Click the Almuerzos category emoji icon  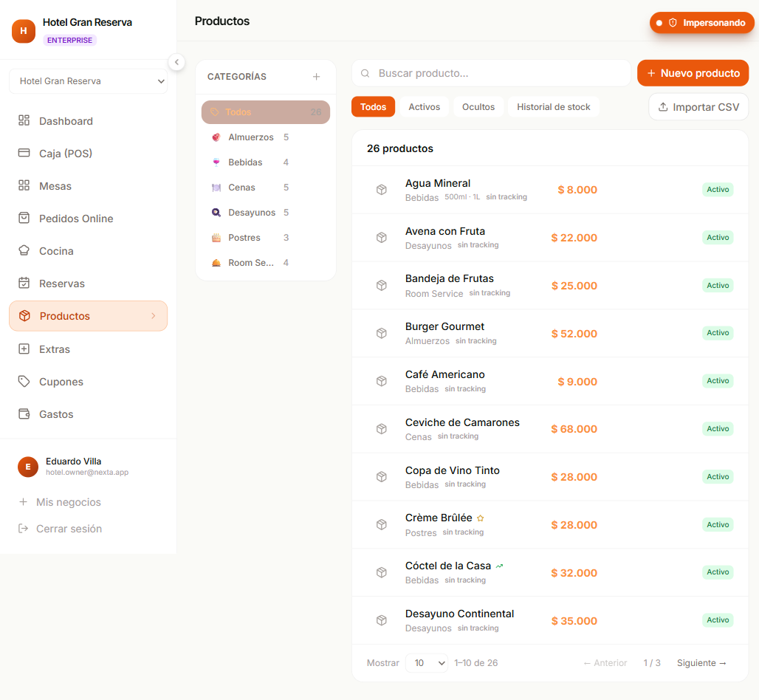coord(216,137)
